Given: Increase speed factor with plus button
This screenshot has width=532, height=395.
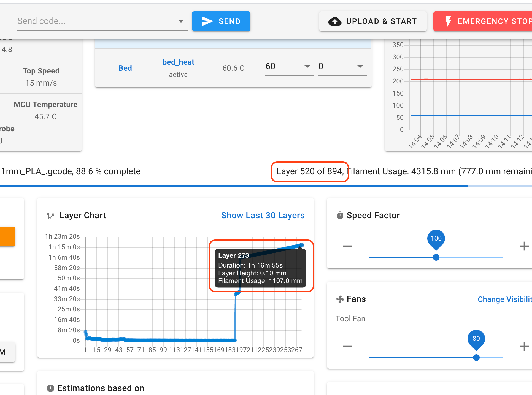Looking at the screenshot, I should [x=524, y=246].
